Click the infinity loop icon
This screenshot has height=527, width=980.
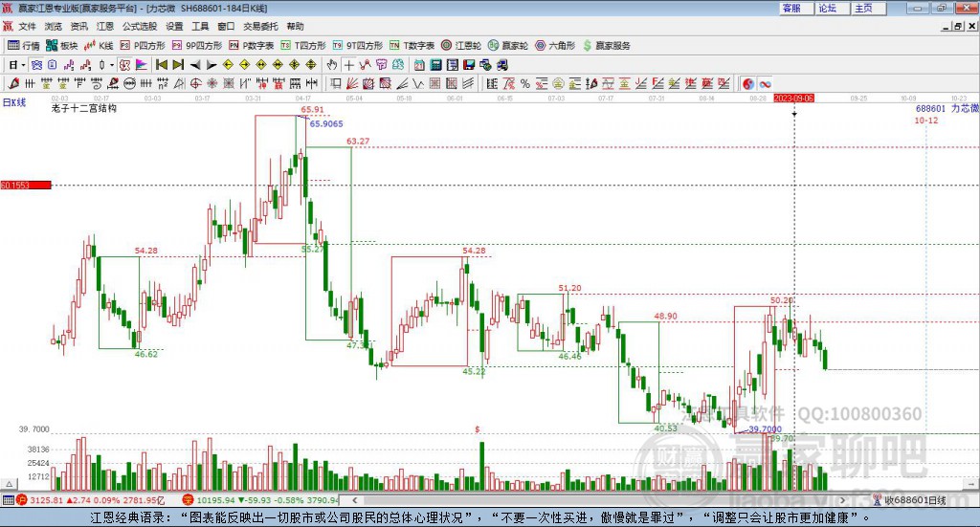tap(765, 83)
